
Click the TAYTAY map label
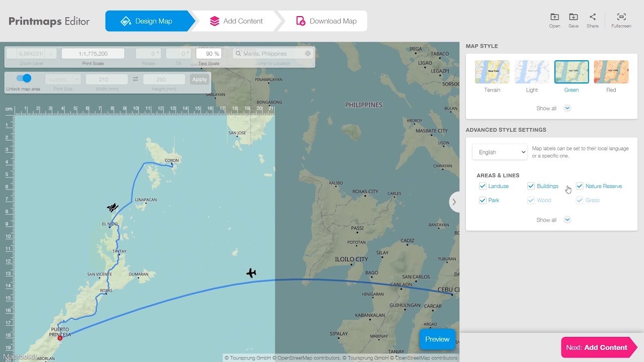pyautogui.click(x=119, y=251)
